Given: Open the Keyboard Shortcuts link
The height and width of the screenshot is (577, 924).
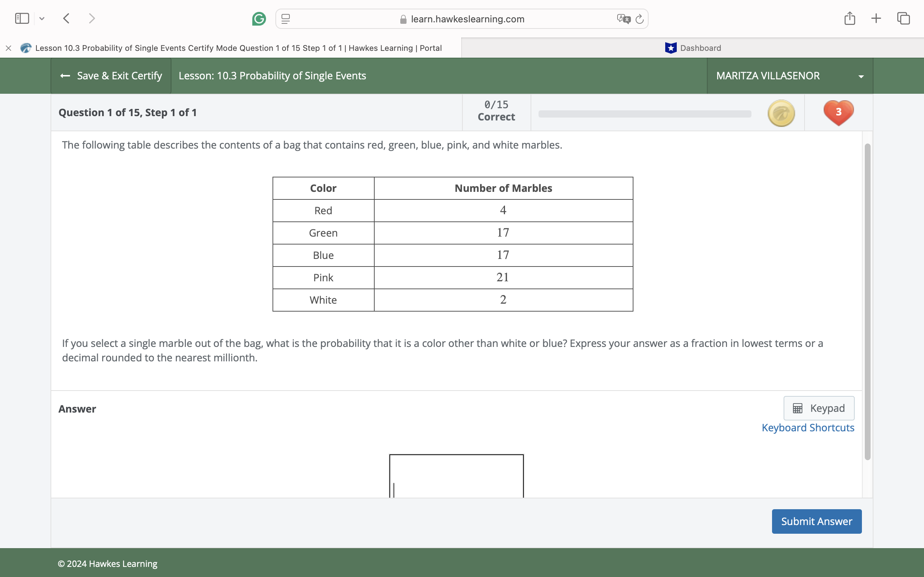Looking at the screenshot, I should tap(808, 427).
